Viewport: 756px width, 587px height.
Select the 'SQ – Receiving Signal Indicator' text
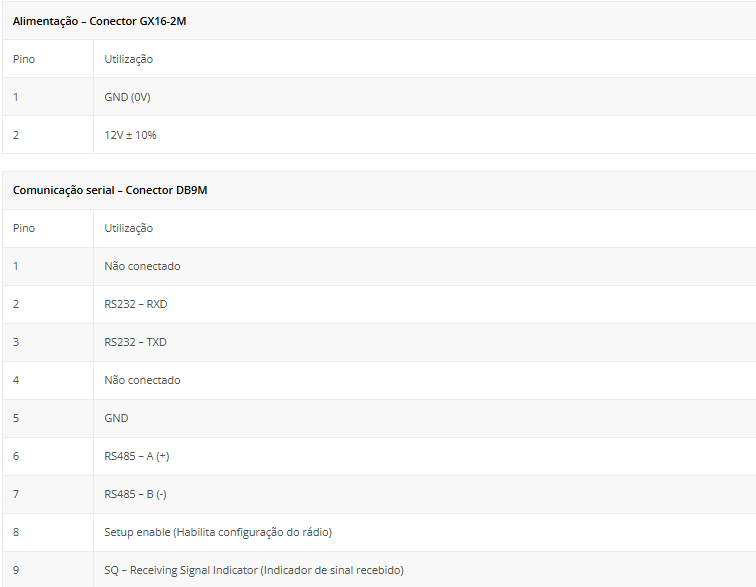point(254,570)
